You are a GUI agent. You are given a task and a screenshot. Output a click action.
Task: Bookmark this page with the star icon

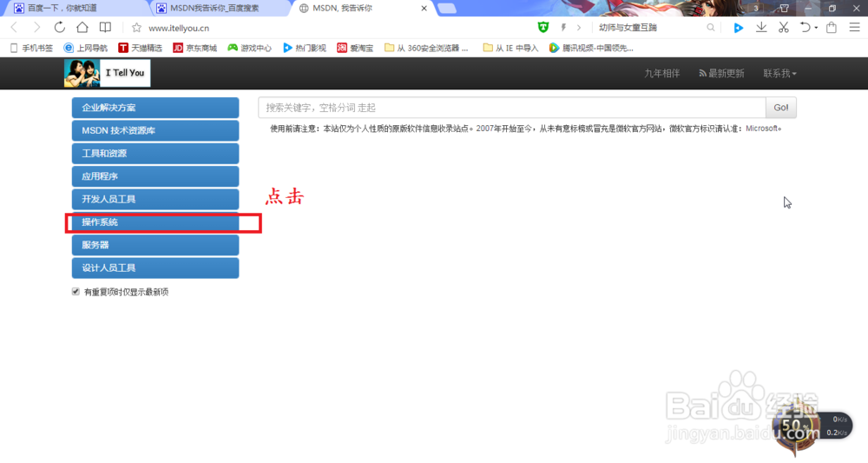coord(136,28)
